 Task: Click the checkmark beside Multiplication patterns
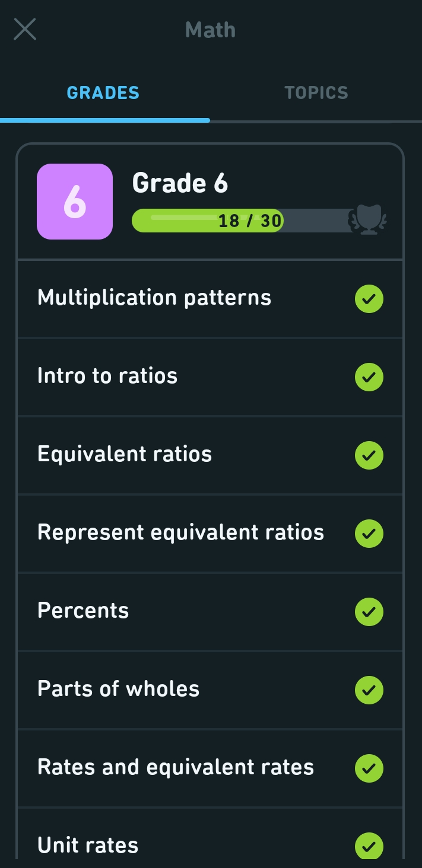369,299
